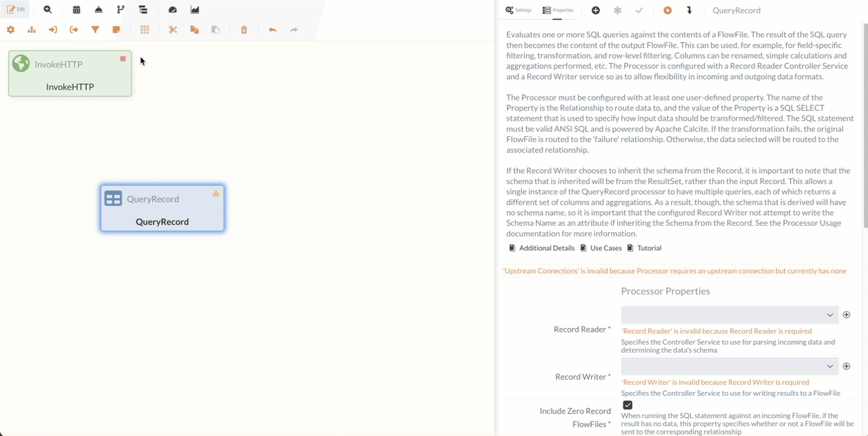Image resolution: width=868 pixels, height=436 pixels.
Task: Click the orange sticky note icon
Action: point(116,30)
